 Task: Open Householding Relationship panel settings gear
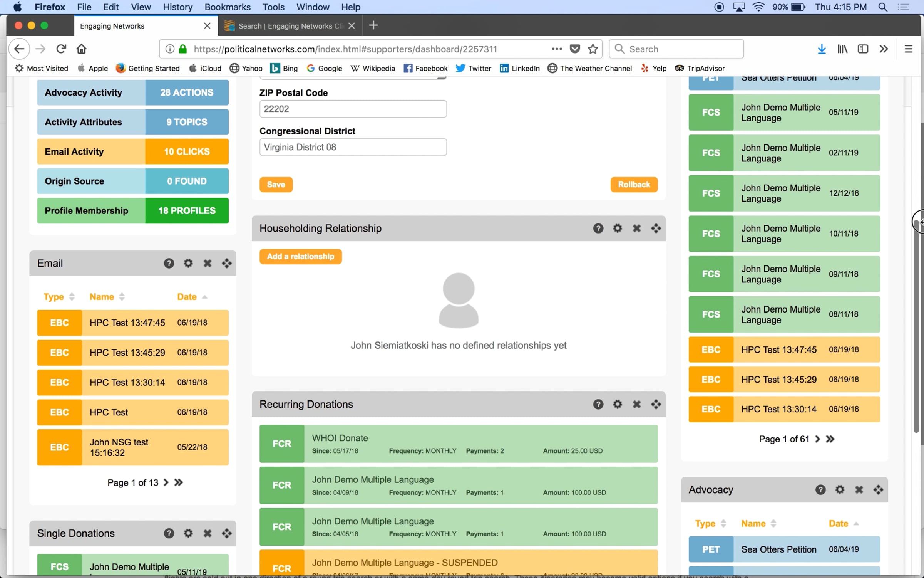pyautogui.click(x=617, y=228)
